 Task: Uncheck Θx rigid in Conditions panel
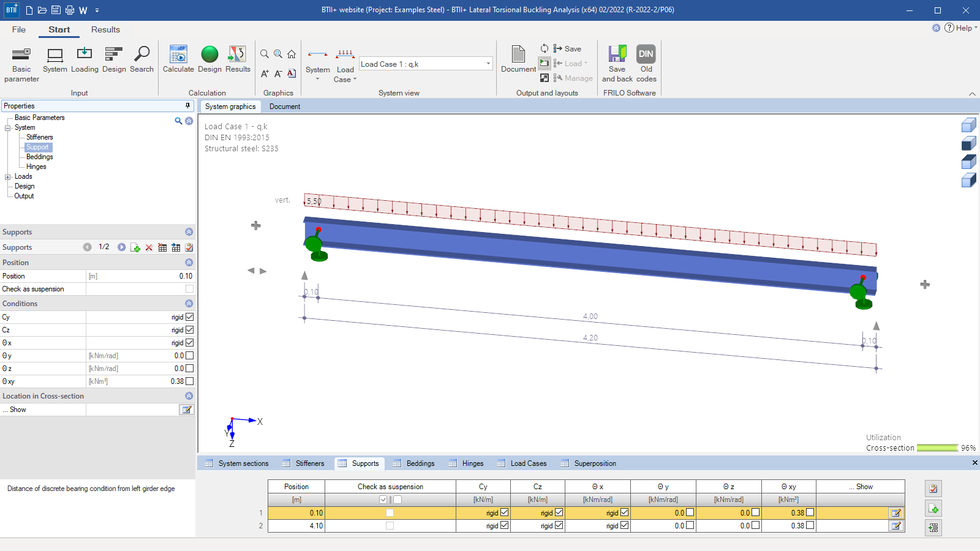pyautogui.click(x=189, y=343)
